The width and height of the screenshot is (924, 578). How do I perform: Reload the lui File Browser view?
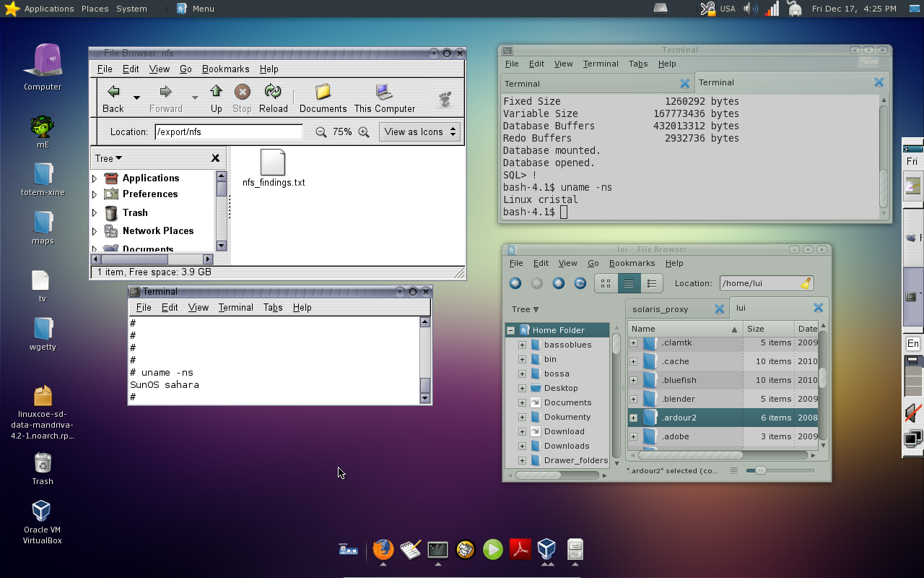coord(580,283)
